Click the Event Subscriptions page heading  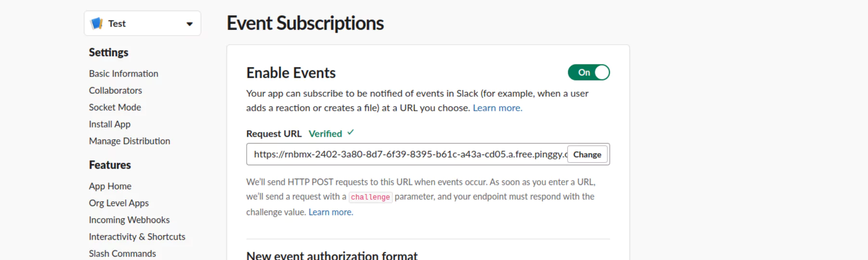[305, 23]
